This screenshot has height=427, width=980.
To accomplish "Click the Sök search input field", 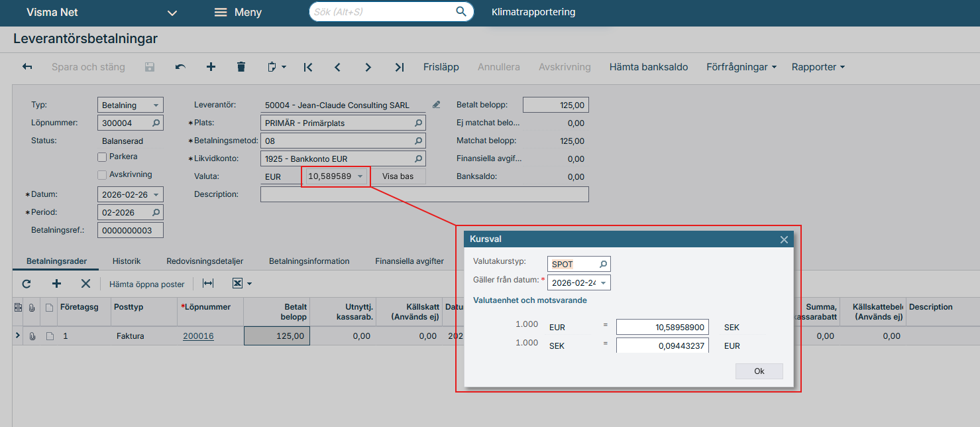I will point(383,12).
